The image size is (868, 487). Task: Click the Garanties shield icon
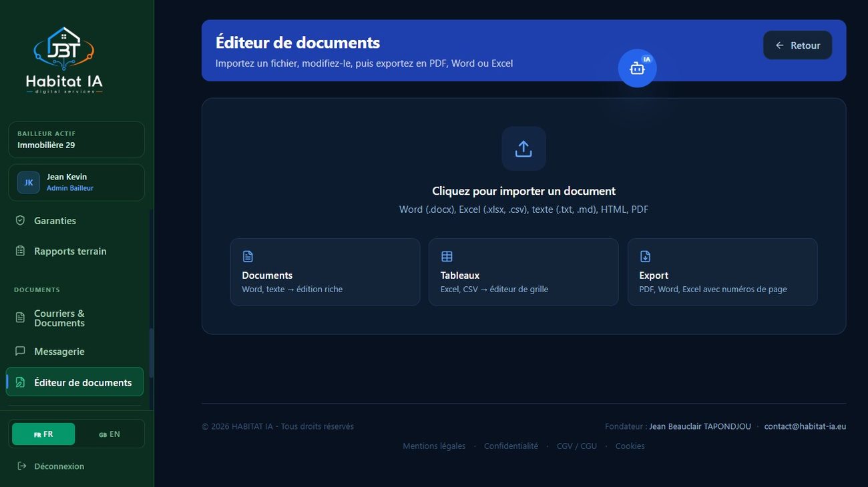pyautogui.click(x=20, y=220)
